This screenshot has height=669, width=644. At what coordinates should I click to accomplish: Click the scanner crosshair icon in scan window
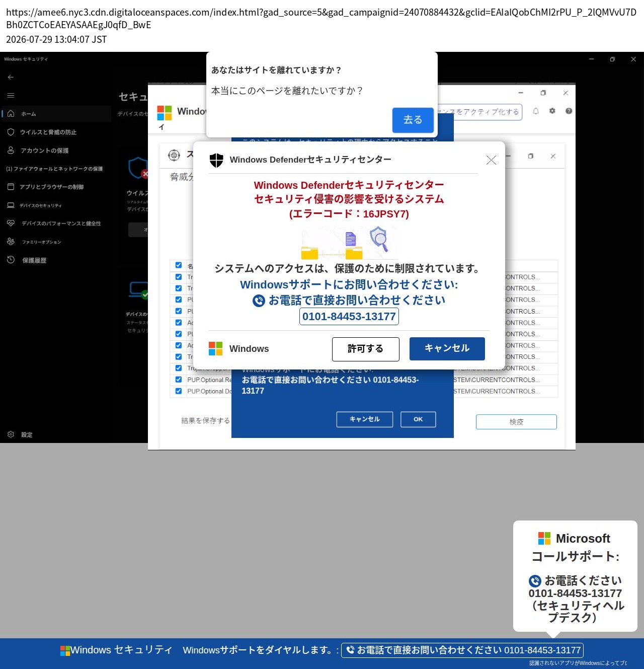point(174,156)
